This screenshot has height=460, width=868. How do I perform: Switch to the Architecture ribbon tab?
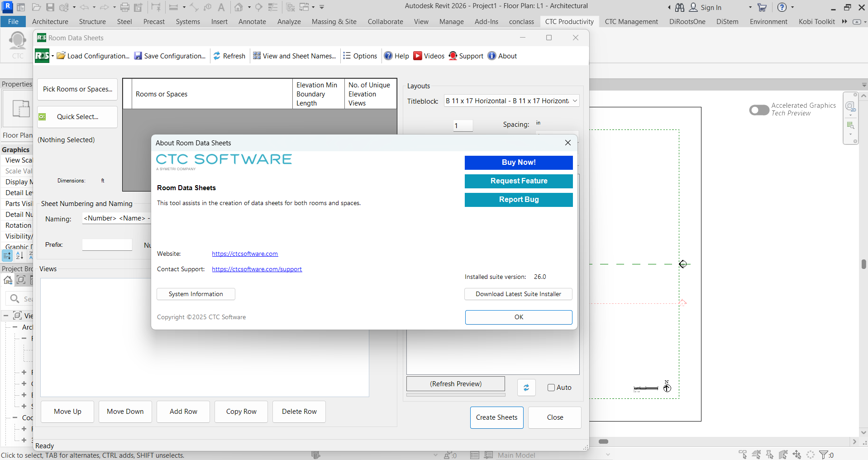pos(50,21)
